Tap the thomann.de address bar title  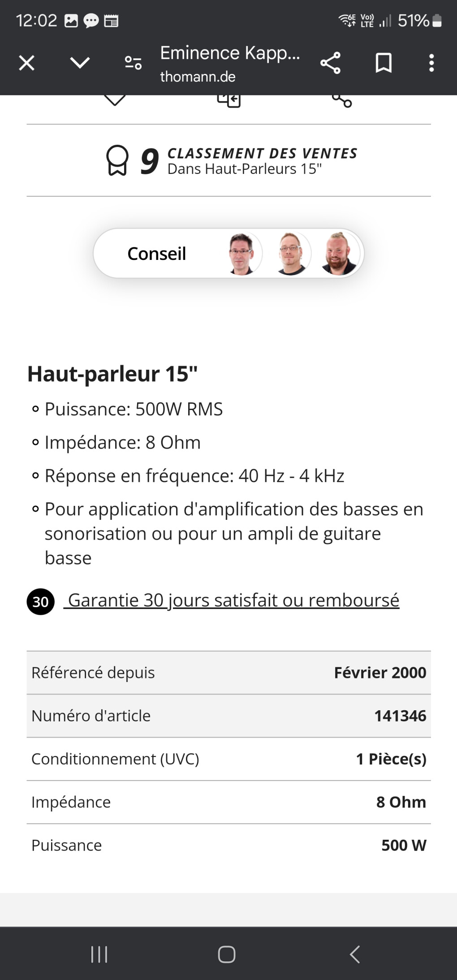229,64
